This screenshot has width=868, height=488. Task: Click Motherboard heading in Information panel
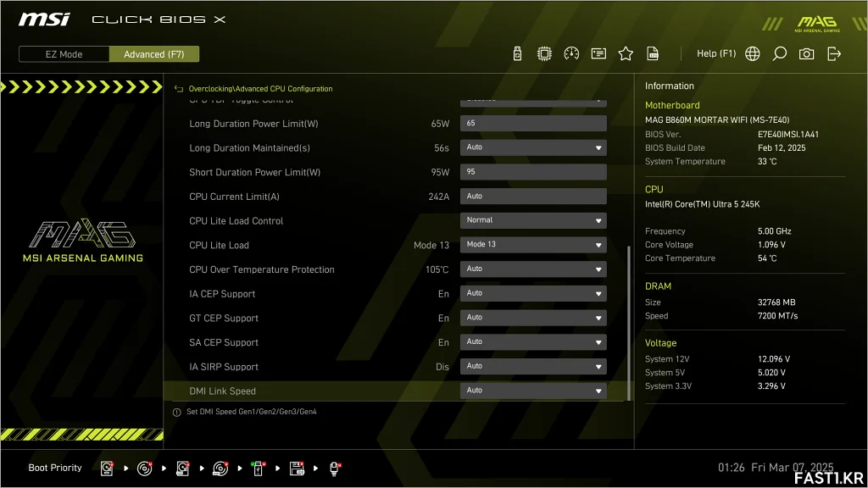click(672, 105)
